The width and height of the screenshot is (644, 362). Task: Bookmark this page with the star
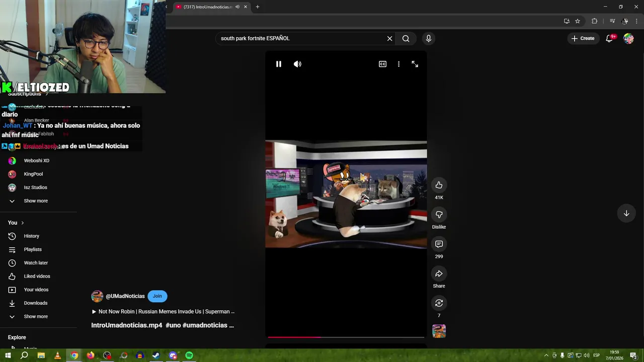[x=578, y=21]
